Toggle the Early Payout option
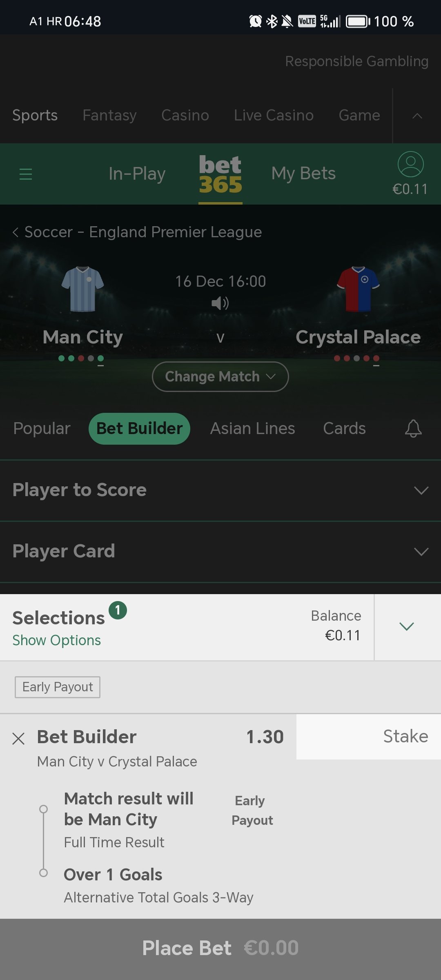 click(x=58, y=687)
